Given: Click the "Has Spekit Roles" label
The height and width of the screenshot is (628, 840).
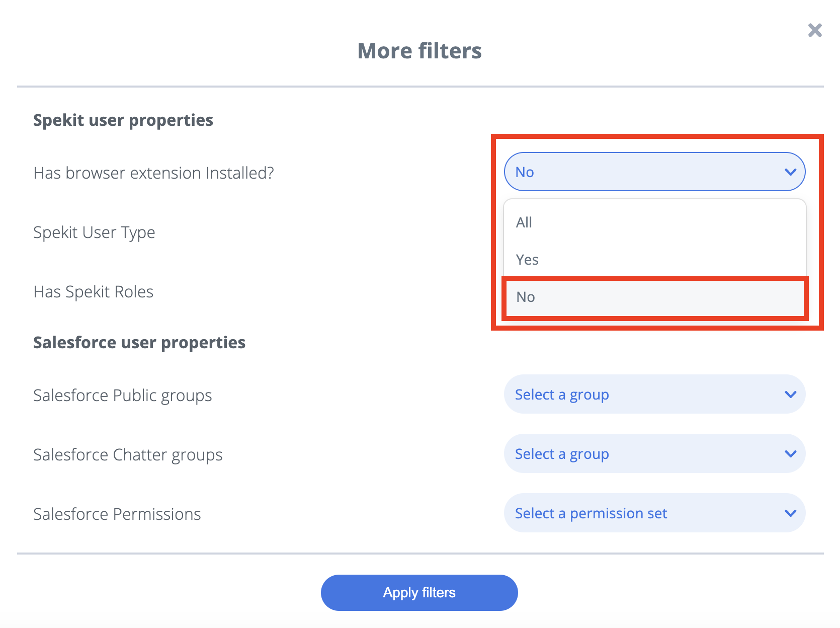Looking at the screenshot, I should point(93,292).
